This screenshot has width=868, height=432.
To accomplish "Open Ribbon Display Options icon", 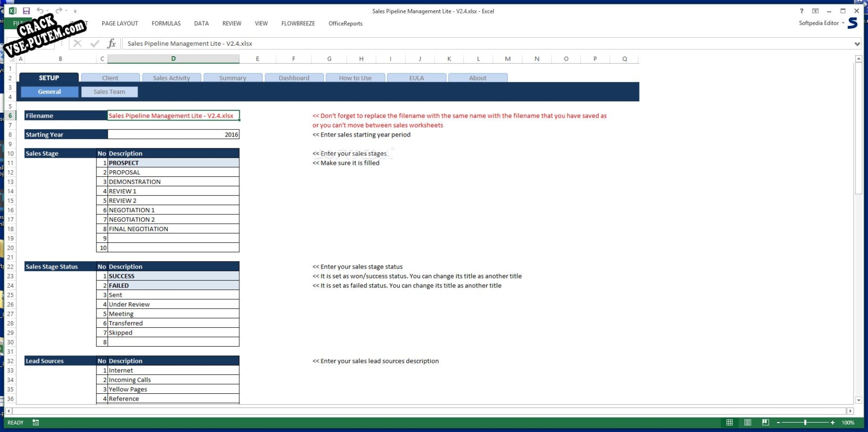I will (x=815, y=11).
